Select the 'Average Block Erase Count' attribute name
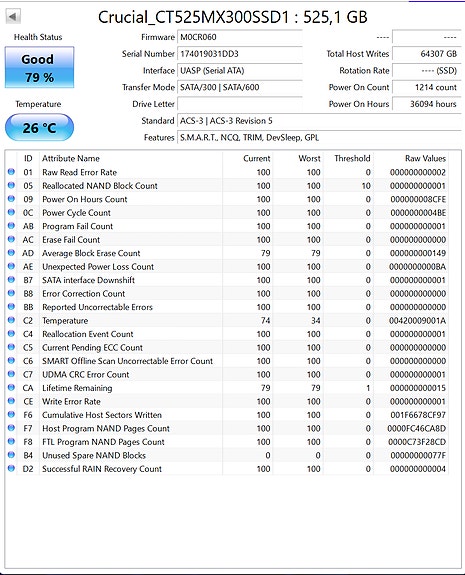The image size is (465, 575). (x=91, y=253)
